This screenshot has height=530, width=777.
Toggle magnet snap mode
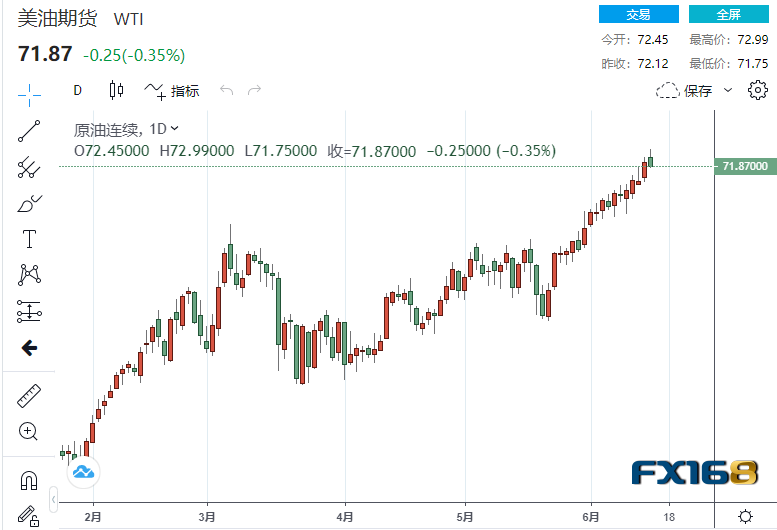tap(29, 481)
